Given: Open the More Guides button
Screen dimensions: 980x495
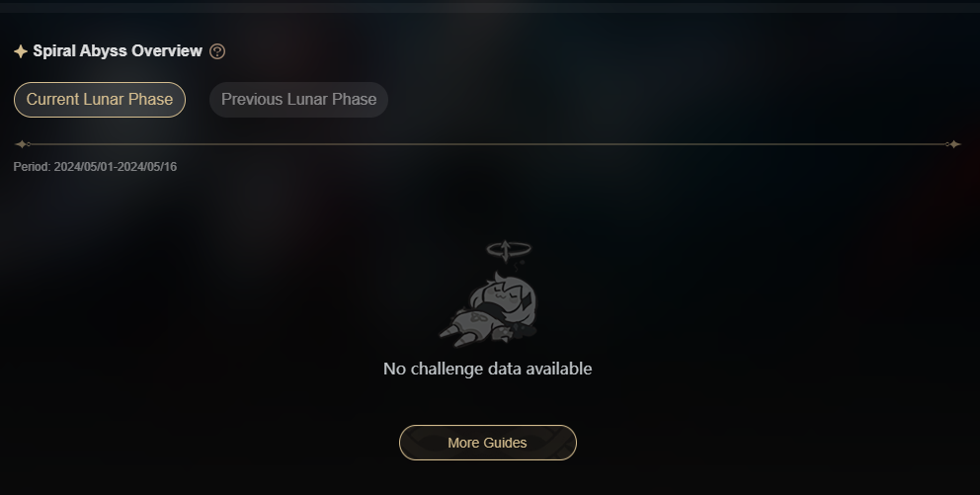Looking at the screenshot, I should 487,443.
